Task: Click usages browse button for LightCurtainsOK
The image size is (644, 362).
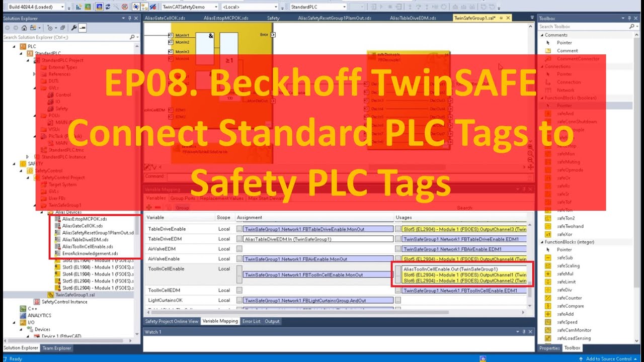Action: [x=398, y=300]
